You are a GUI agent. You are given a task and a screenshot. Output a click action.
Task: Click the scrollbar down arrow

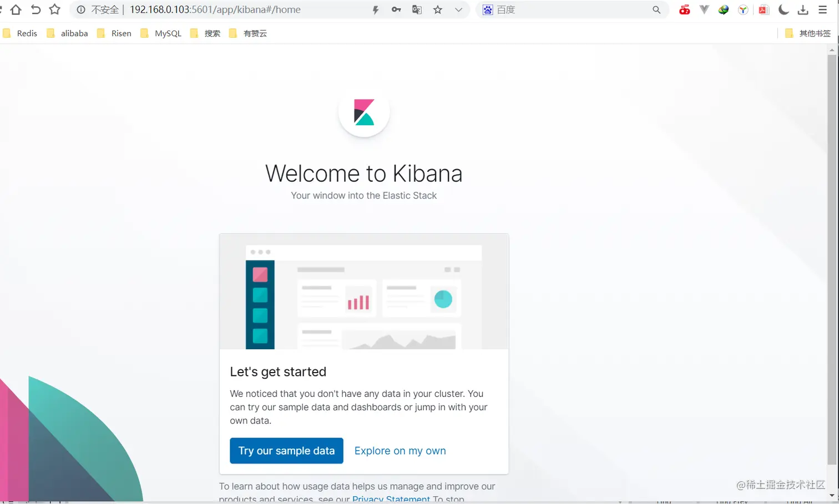coord(832,495)
